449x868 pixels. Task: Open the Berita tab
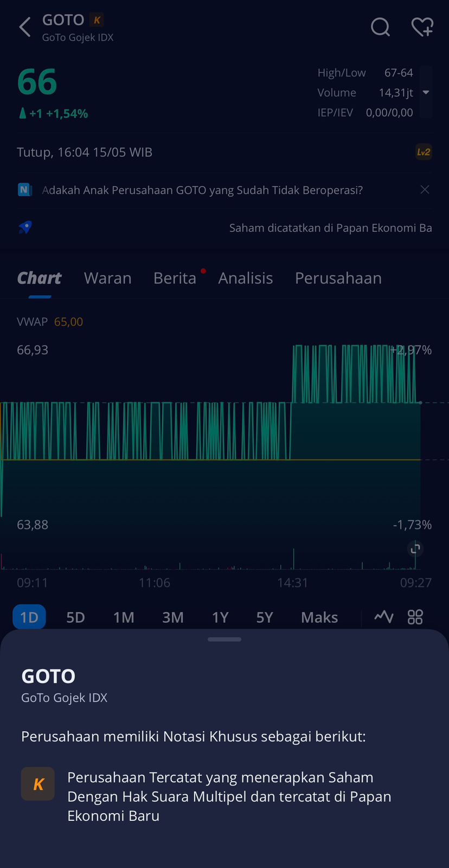click(x=175, y=278)
